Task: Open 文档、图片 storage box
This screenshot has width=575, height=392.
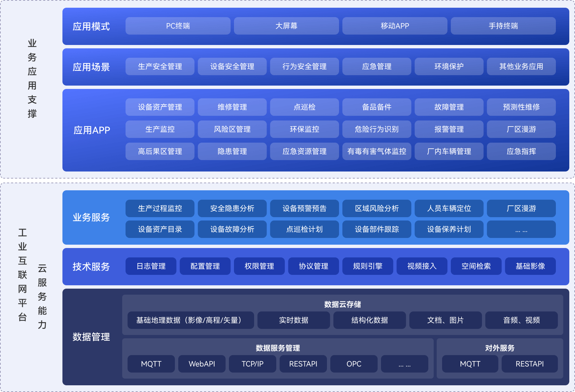Action: click(x=445, y=320)
